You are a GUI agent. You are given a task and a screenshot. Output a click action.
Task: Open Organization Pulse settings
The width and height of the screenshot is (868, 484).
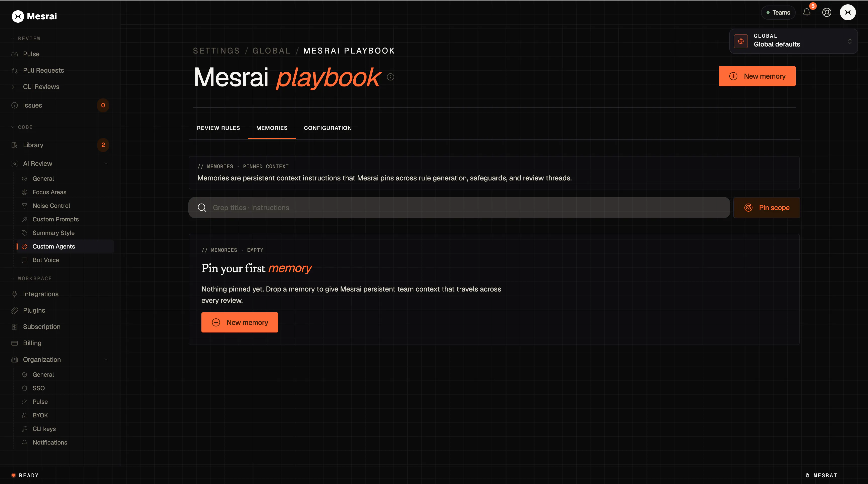click(x=40, y=402)
